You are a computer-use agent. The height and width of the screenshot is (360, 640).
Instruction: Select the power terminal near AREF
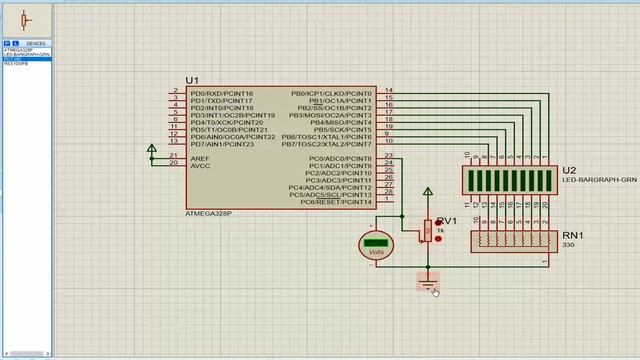(x=152, y=149)
